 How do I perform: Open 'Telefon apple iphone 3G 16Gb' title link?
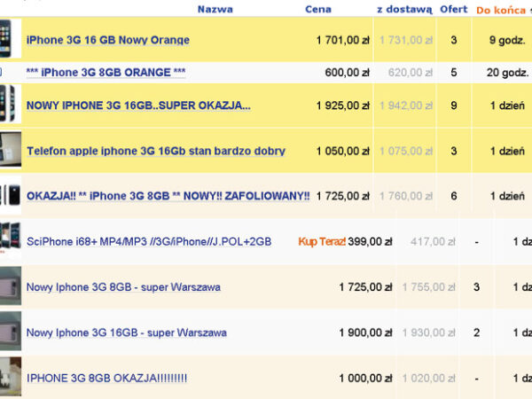156,151
